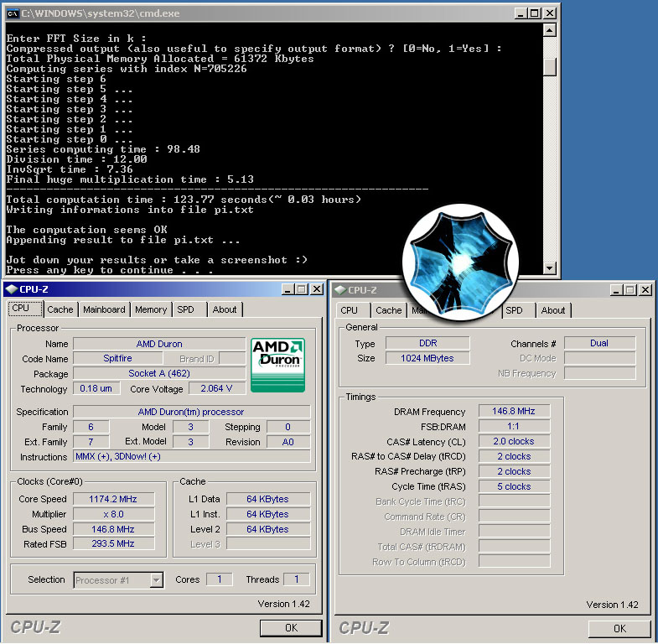Click the CPU-Z logo icon in left window title bar
This screenshot has width=658, height=644.
[12, 289]
